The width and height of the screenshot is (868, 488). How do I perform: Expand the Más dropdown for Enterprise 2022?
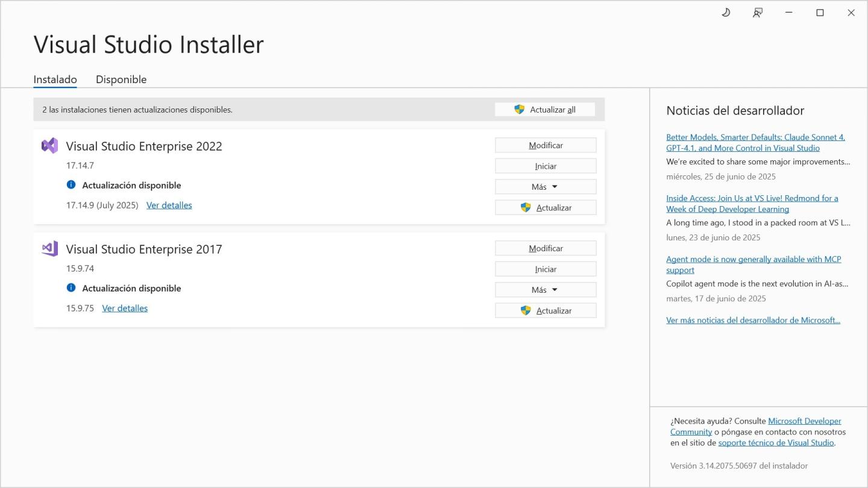coord(545,187)
